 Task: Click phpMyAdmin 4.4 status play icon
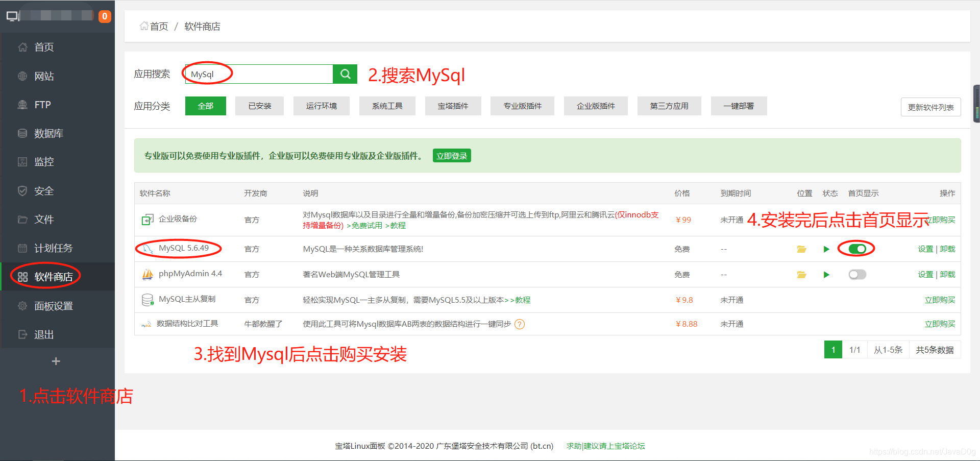point(826,275)
